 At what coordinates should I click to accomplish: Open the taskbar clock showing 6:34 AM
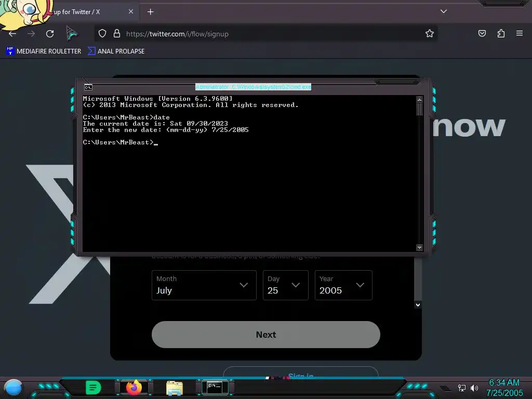click(x=504, y=388)
